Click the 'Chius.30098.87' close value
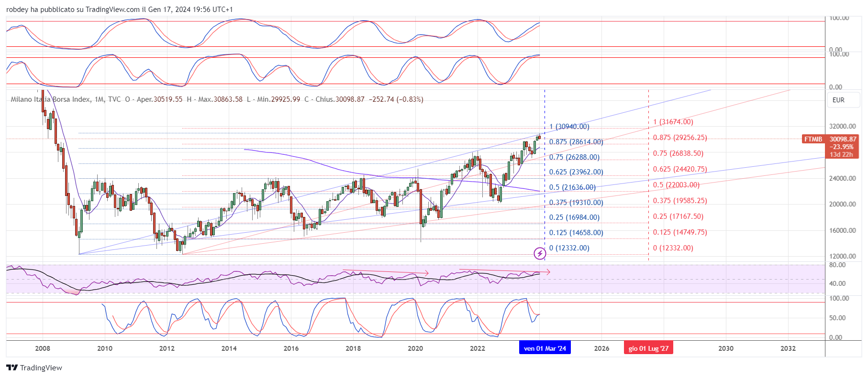868x378 pixels. pos(340,99)
